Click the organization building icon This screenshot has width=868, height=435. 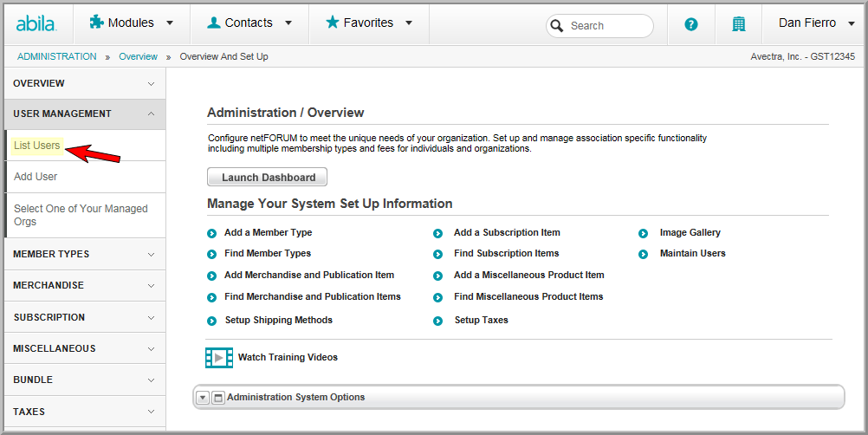(x=738, y=24)
